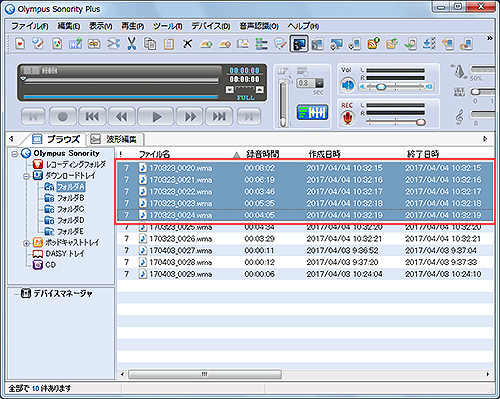Click デバイスマネージャ in lower panel
Viewport: 500px width, 399px height.
pos(63,293)
